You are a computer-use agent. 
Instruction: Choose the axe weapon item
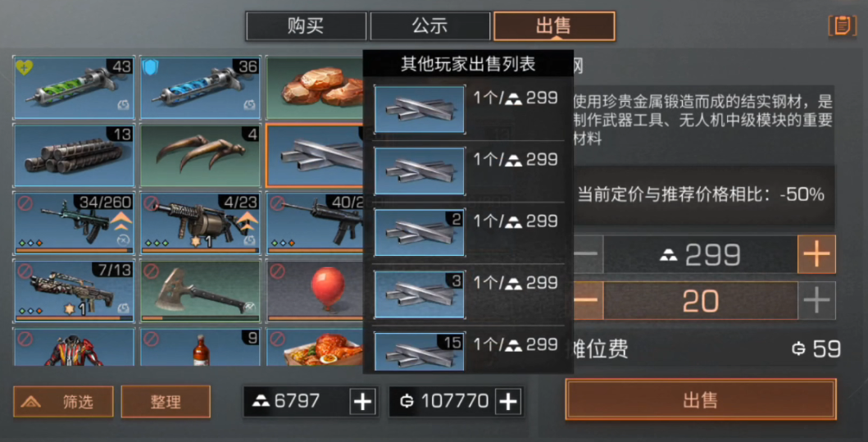tap(200, 291)
